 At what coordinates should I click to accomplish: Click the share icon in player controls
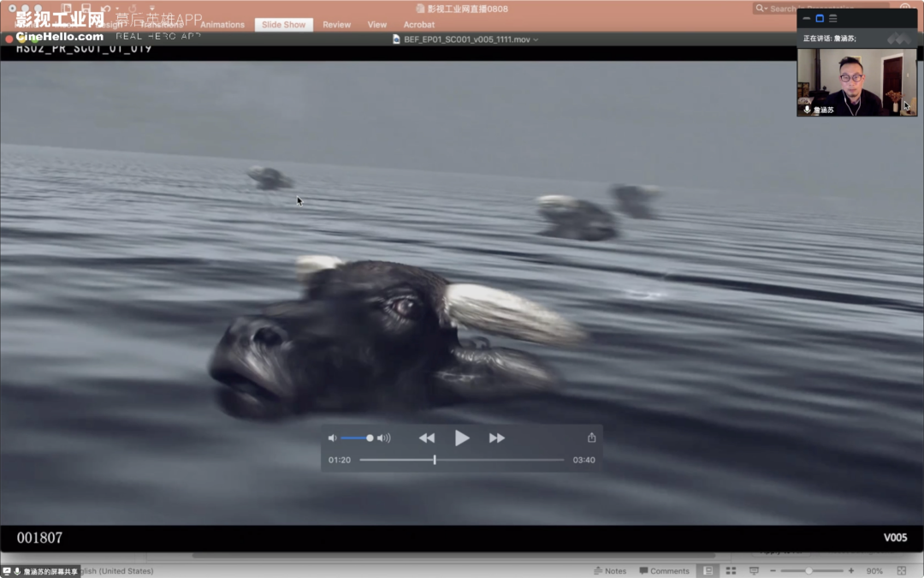click(x=592, y=437)
